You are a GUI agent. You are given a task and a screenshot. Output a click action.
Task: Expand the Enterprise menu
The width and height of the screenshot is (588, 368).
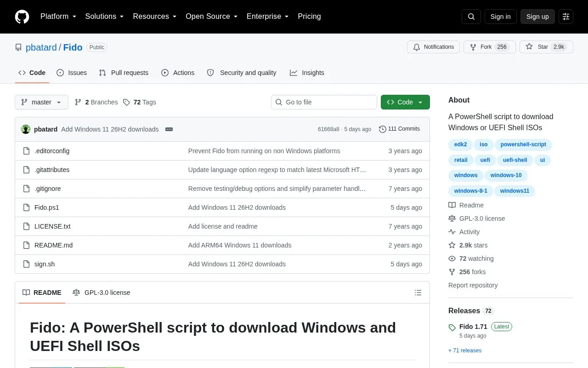[267, 17]
